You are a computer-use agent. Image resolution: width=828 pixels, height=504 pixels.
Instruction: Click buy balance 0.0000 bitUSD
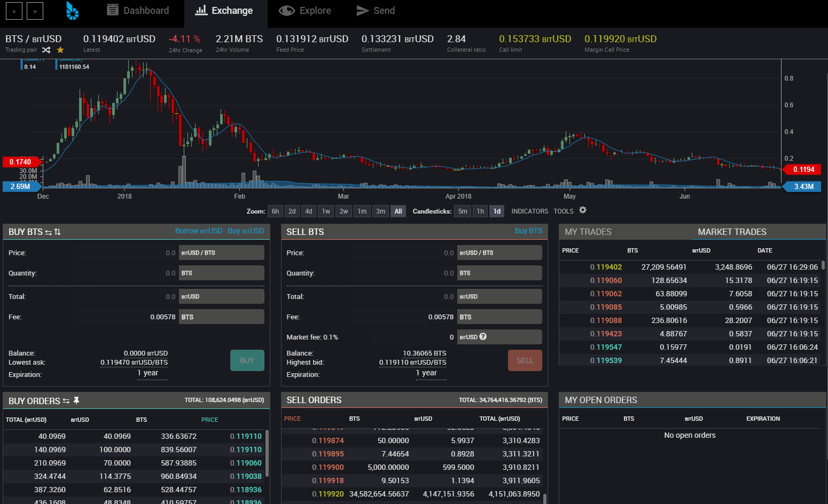click(146, 353)
